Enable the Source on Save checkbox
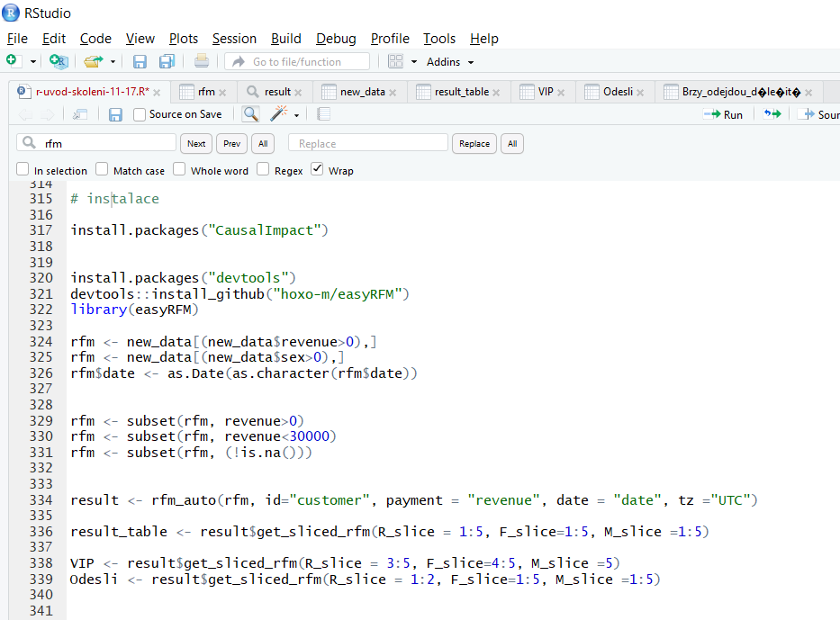The image size is (840, 620). [140, 114]
